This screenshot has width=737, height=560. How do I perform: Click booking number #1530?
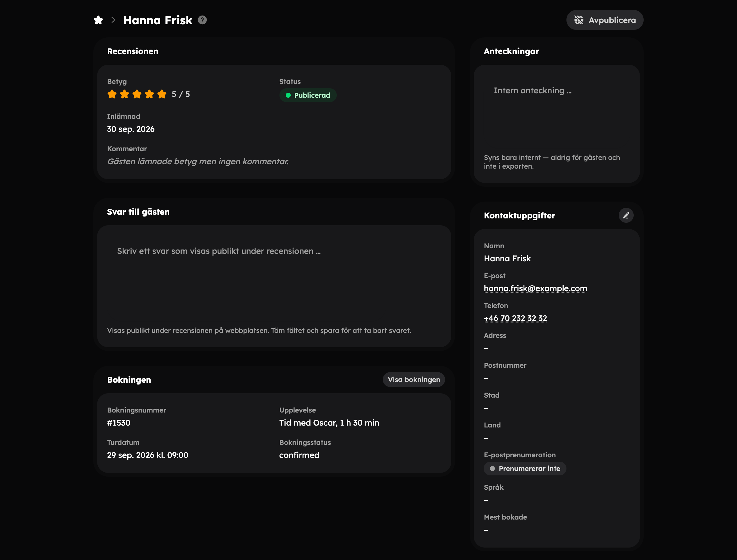click(x=119, y=423)
